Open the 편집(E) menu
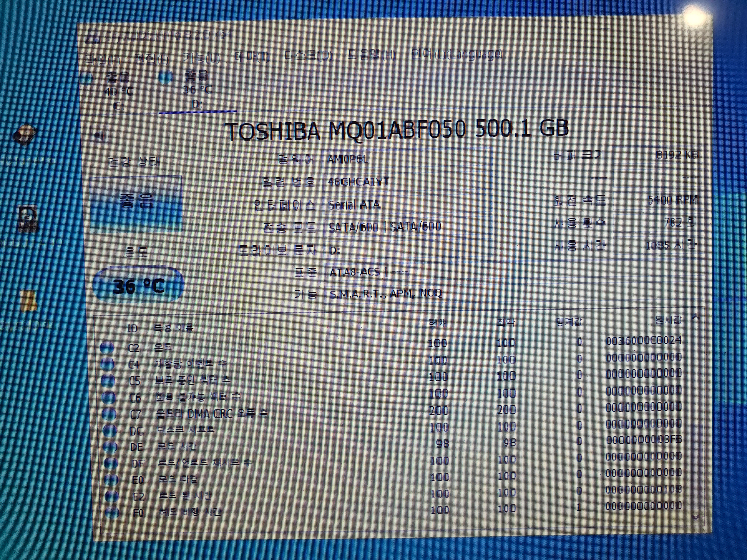 coord(152,59)
